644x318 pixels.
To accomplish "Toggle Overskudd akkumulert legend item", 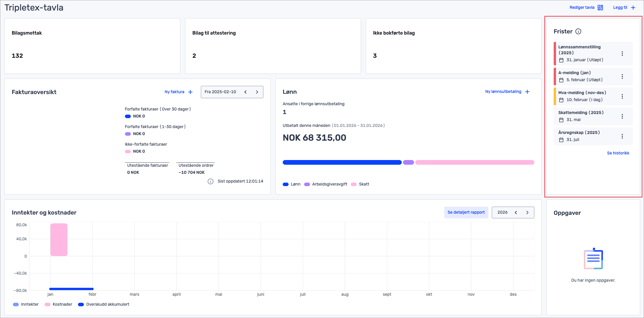I will coord(104,305).
